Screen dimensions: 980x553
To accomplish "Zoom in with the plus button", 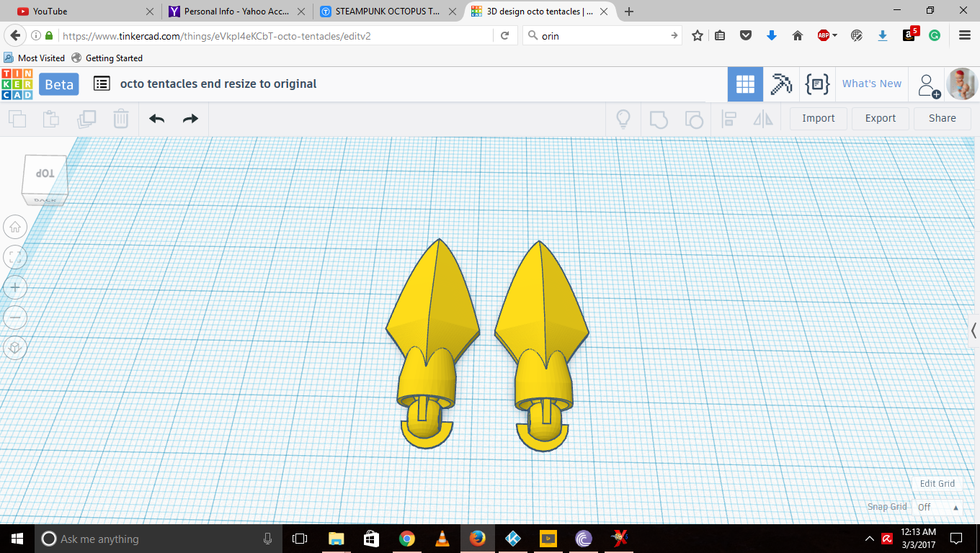I will click(15, 287).
